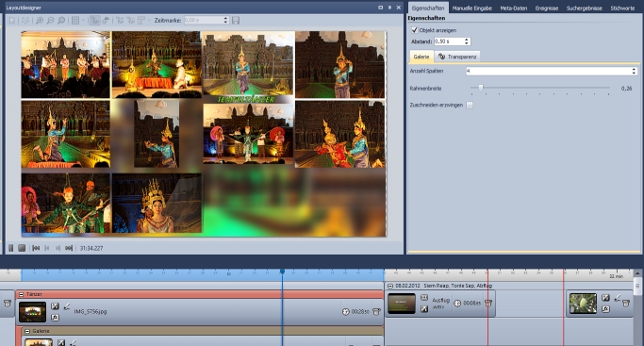This screenshot has height=346, width=644.
Task: Pause playback in the Layoutdesigner
Action: (11, 248)
